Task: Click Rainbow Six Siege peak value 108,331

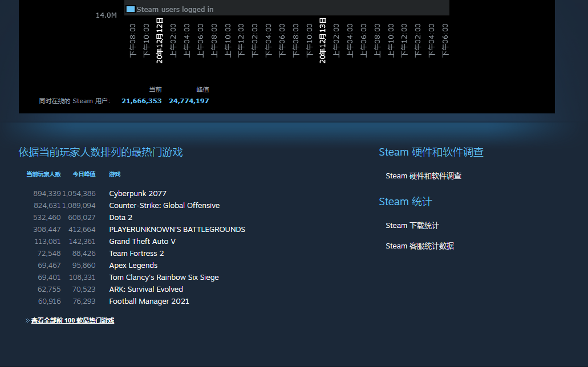Action: (82, 278)
